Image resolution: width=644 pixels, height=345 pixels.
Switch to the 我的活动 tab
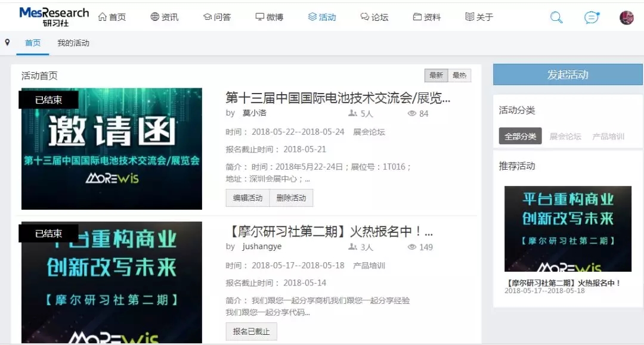[x=73, y=43]
